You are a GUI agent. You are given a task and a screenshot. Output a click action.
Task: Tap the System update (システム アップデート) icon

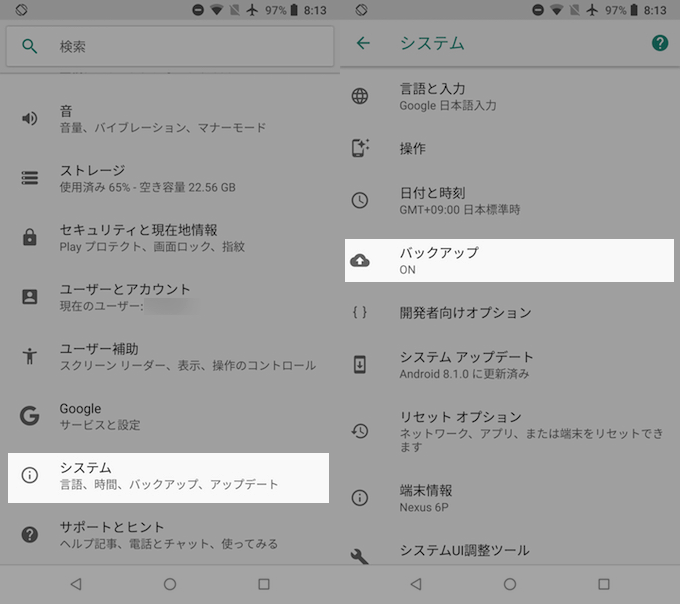(x=360, y=365)
